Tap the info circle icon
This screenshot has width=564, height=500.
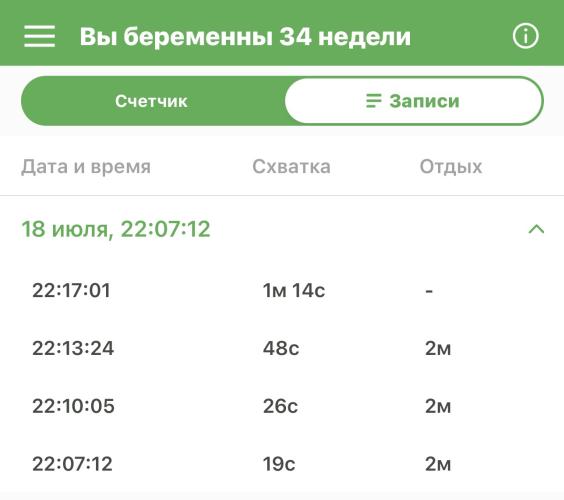526,36
